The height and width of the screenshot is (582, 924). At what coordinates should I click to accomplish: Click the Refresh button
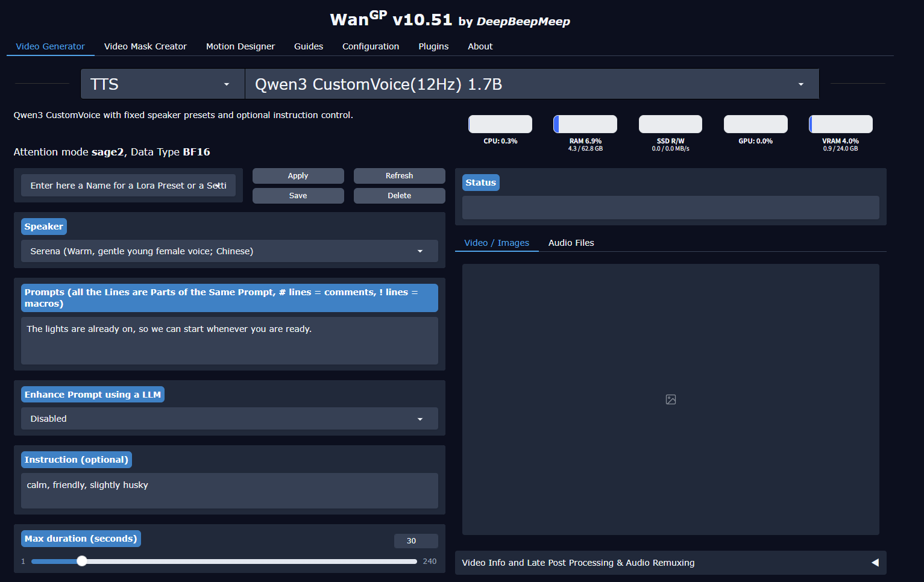coord(399,176)
